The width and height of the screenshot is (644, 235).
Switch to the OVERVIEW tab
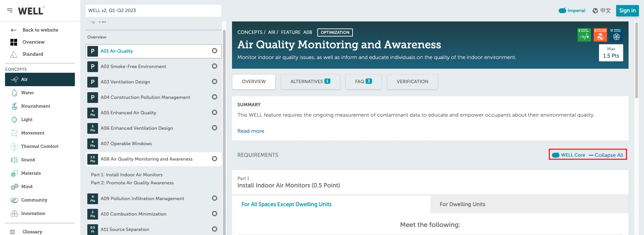(x=254, y=82)
